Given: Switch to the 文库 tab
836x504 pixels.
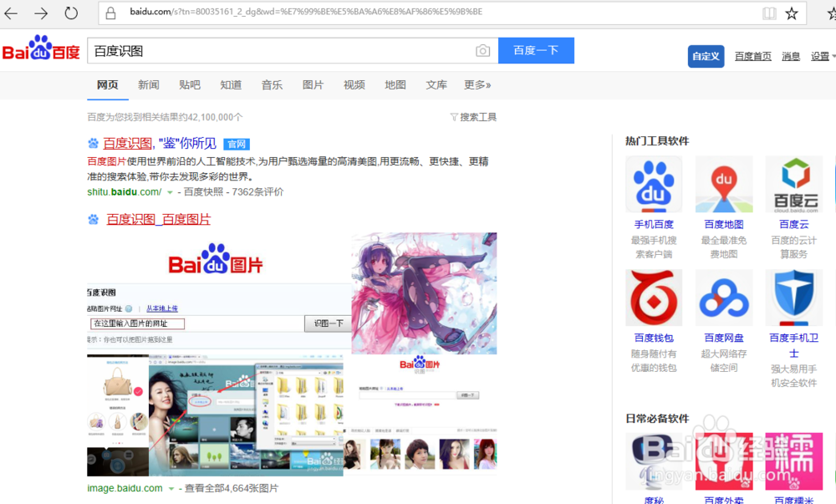Looking at the screenshot, I should click(436, 85).
